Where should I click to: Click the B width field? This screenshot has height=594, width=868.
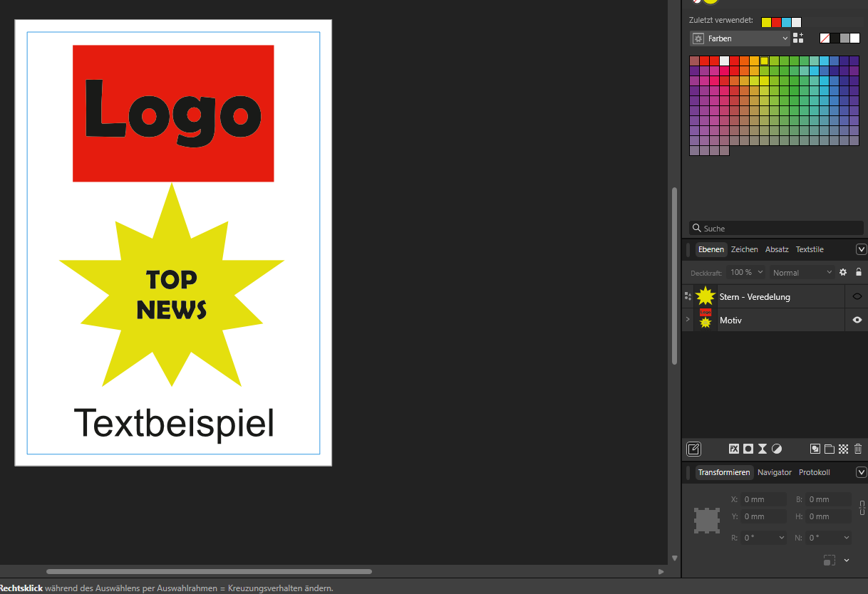[x=828, y=499]
